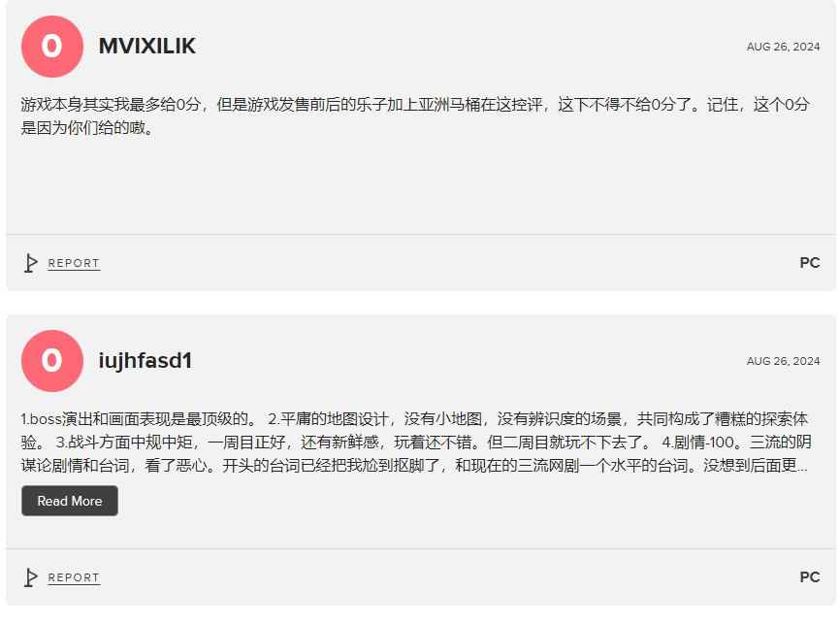This screenshot has width=840, height=624.
Task: Click iujhfasd1's red 0 score circle
Action: (52, 361)
